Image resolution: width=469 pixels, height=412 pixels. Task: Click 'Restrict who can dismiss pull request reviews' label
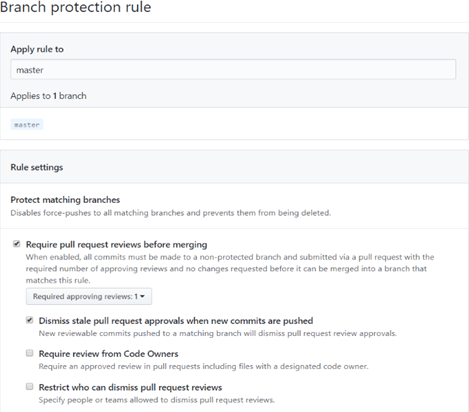(x=130, y=387)
